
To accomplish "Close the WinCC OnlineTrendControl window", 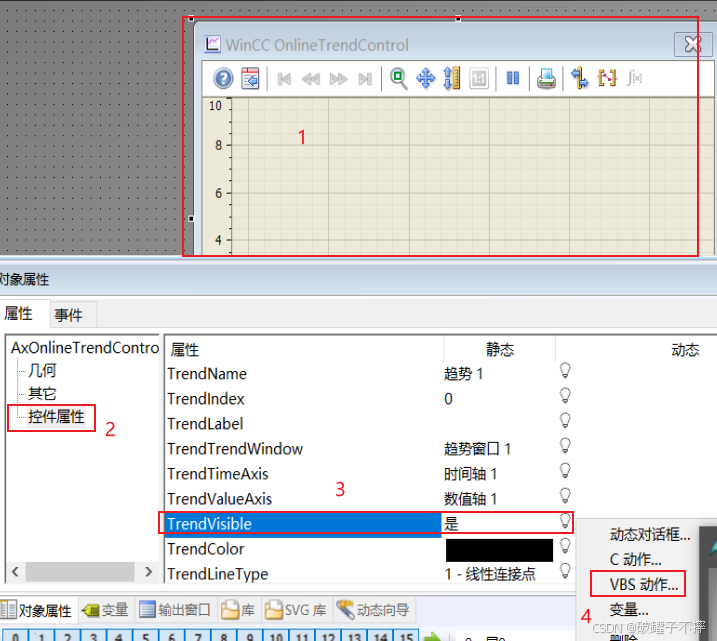I will point(693,44).
